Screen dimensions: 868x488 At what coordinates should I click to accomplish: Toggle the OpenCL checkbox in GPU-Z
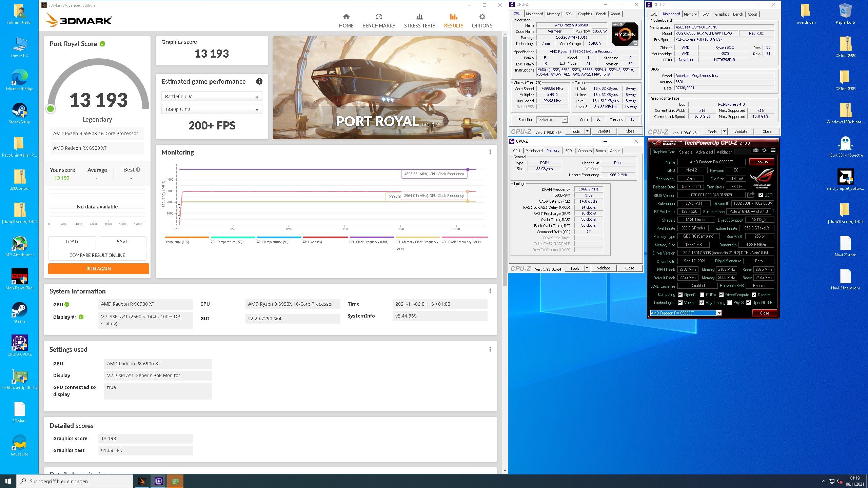pyautogui.click(x=680, y=295)
